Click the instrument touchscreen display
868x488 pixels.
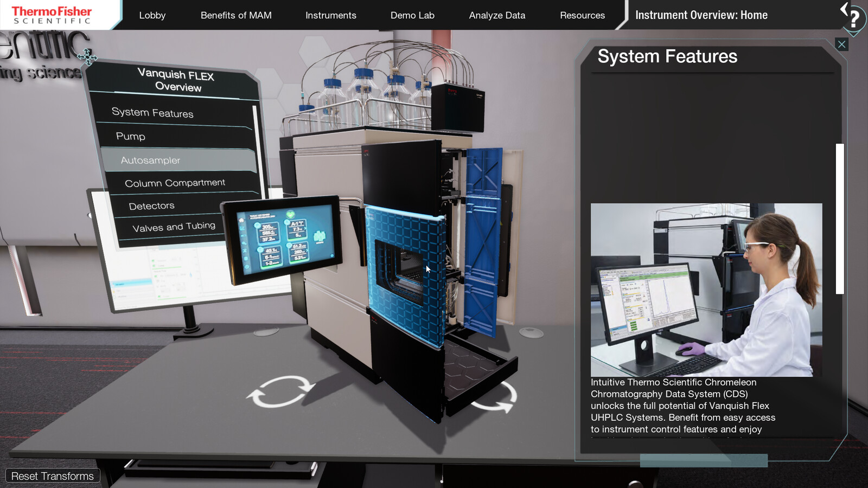pos(284,239)
